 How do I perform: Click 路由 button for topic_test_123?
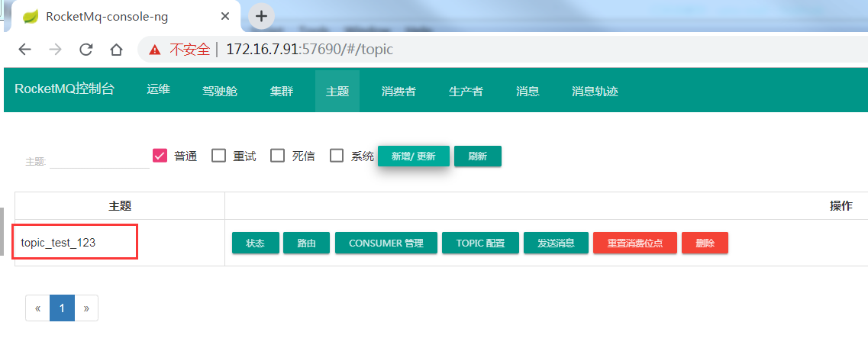tap(307, 243)
